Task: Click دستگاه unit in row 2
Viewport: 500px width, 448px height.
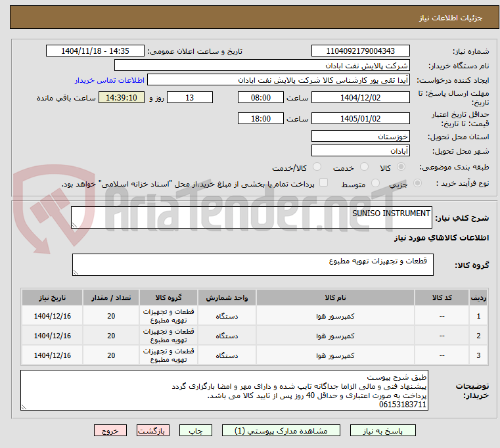Action: (x=227, y=336)
